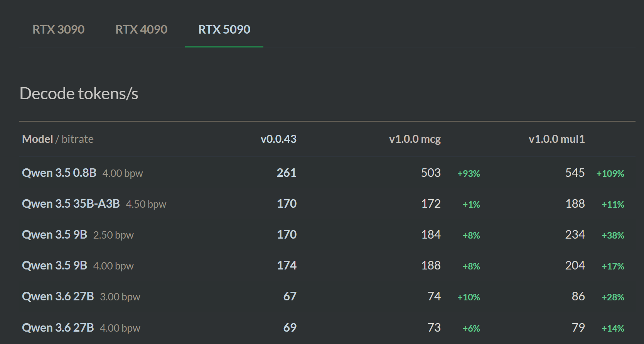Screen dimensions: 644x344
Task: Switch to the RTX 3090 tab
Action: 59,29
